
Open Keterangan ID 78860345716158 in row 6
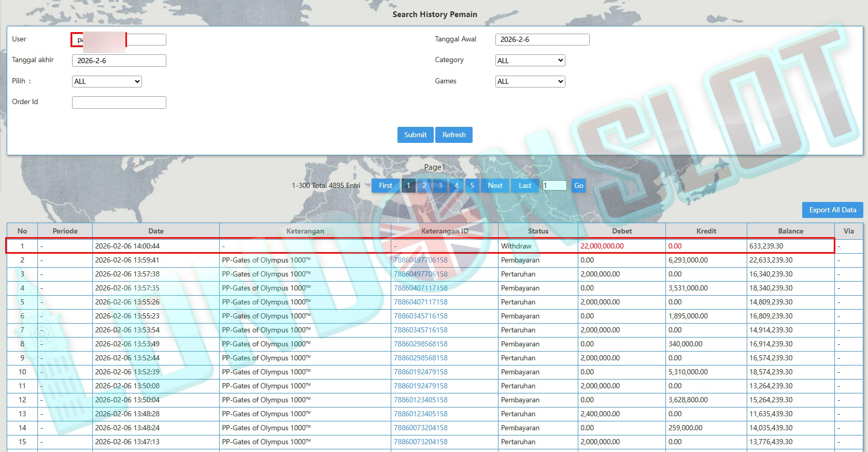tap(421, 316)
